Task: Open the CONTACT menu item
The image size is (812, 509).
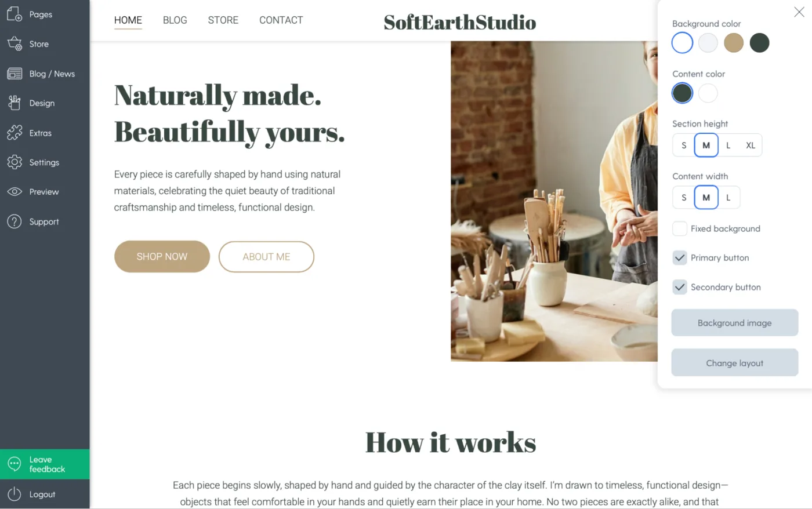Action: (281, 20)
